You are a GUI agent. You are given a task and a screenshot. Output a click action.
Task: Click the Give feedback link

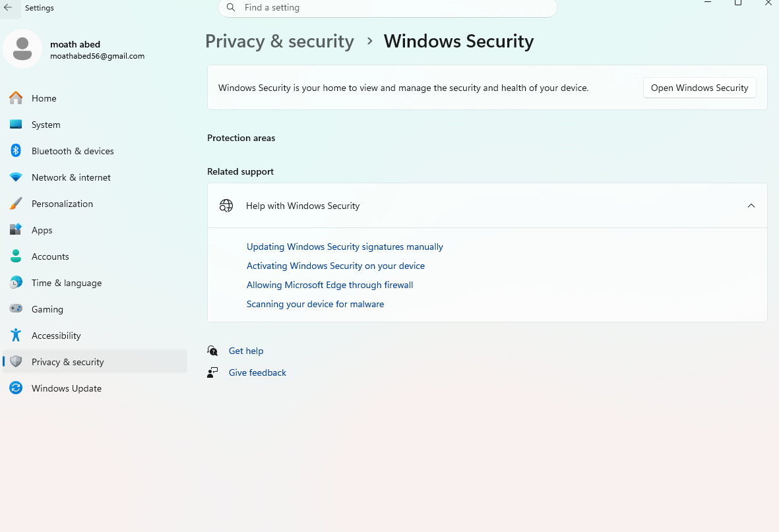(257, 372)
